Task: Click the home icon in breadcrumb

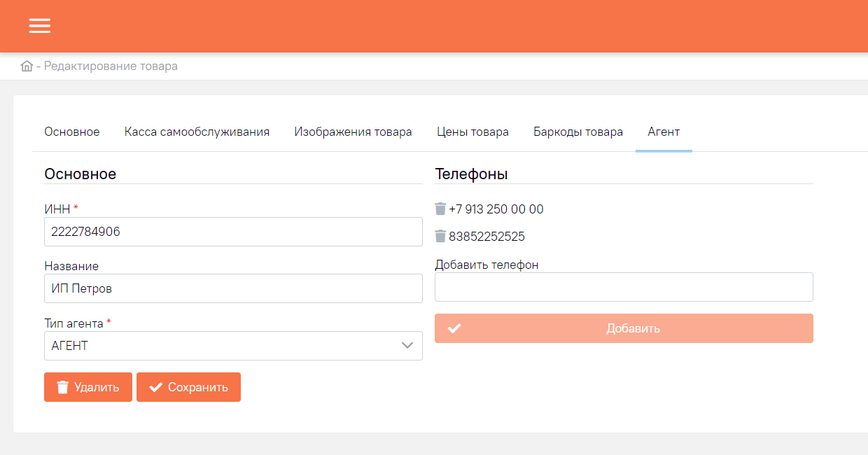Action: [27, 66]
